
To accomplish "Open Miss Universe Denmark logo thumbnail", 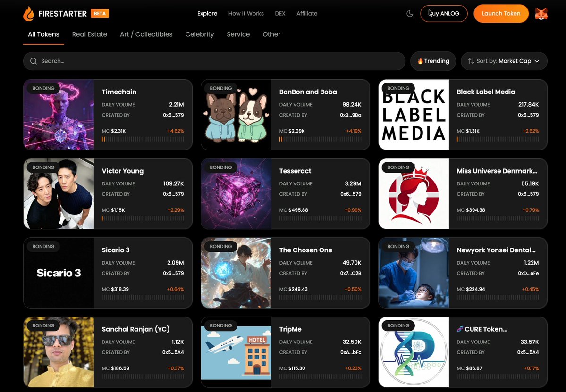I will pos(414,194).
